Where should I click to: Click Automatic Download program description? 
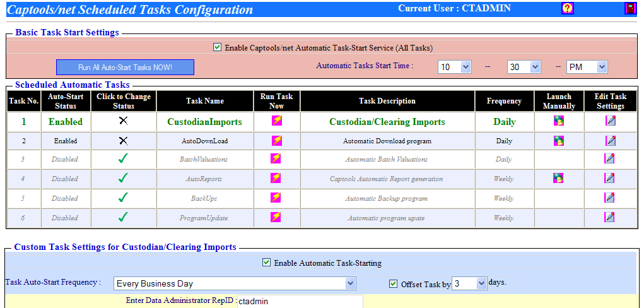pos(387,141)
